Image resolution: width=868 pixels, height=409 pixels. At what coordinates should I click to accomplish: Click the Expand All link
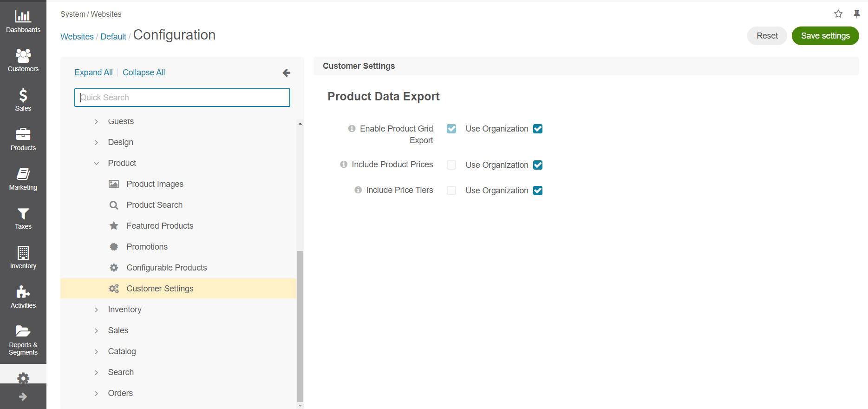coord(93,73)
